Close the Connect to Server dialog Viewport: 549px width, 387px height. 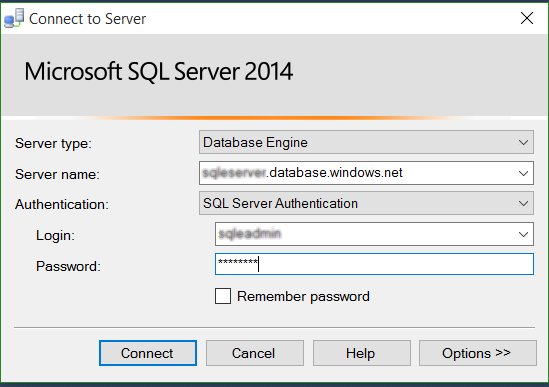pos(527,18)
